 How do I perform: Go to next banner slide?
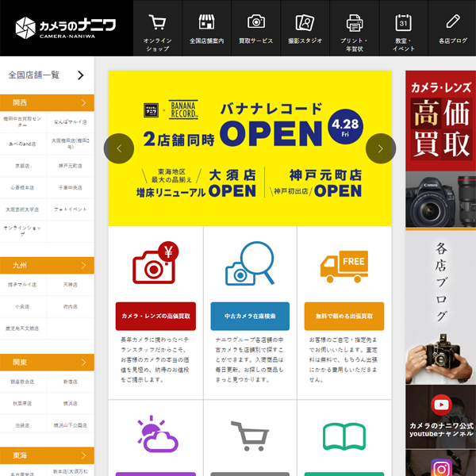pyautogui.click(x=380, y=148)
